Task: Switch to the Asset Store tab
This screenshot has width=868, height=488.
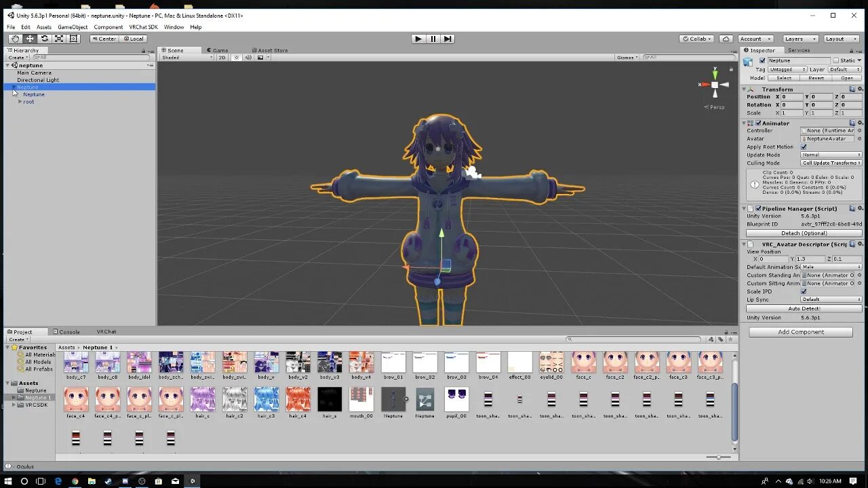Action: [x=269, y=50]
